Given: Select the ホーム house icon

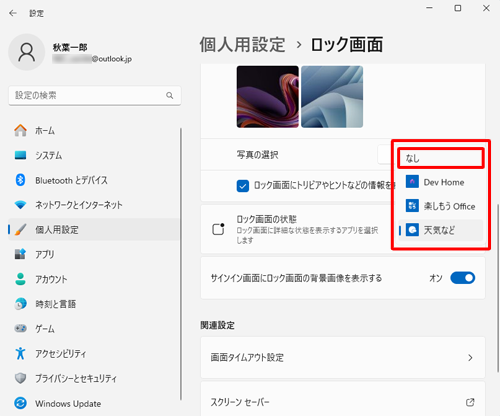Looking at the screenshot, I should point(20,130).
